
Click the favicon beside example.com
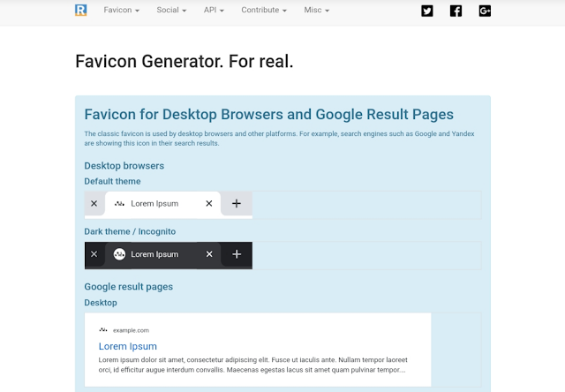103,330
